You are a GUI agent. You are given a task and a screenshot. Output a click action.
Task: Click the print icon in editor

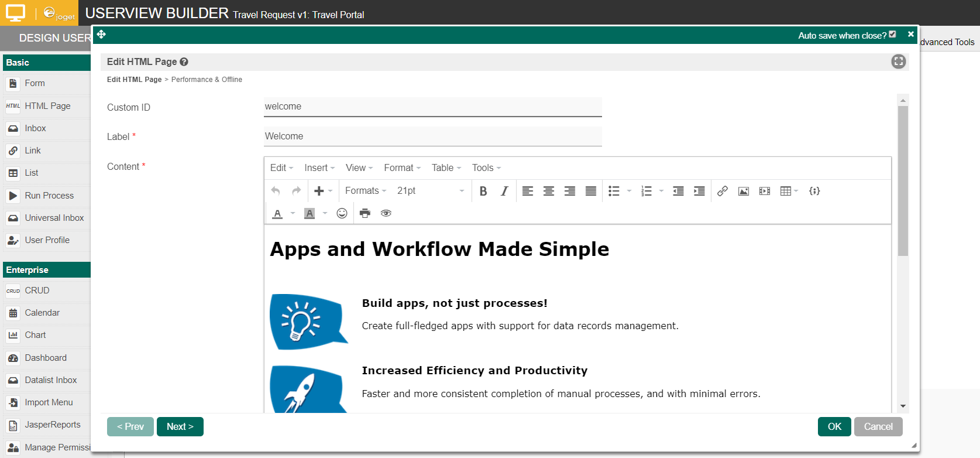[365, 213]
